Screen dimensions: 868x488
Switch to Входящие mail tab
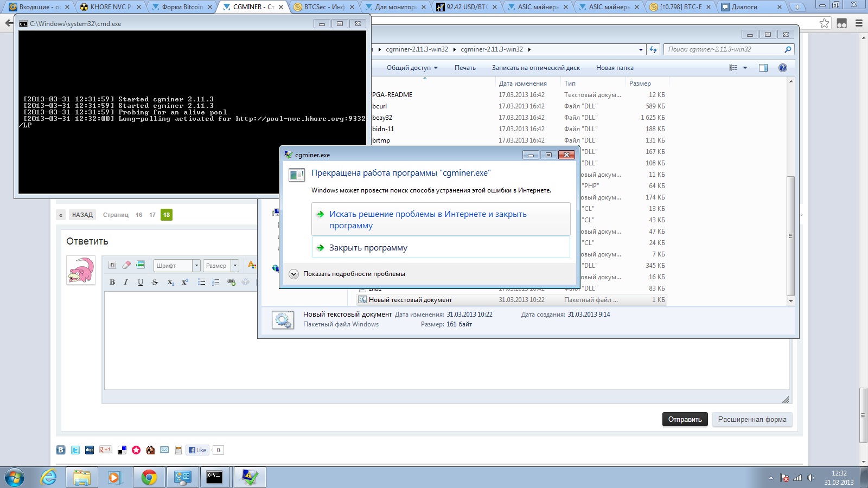[x=39, y=7]
